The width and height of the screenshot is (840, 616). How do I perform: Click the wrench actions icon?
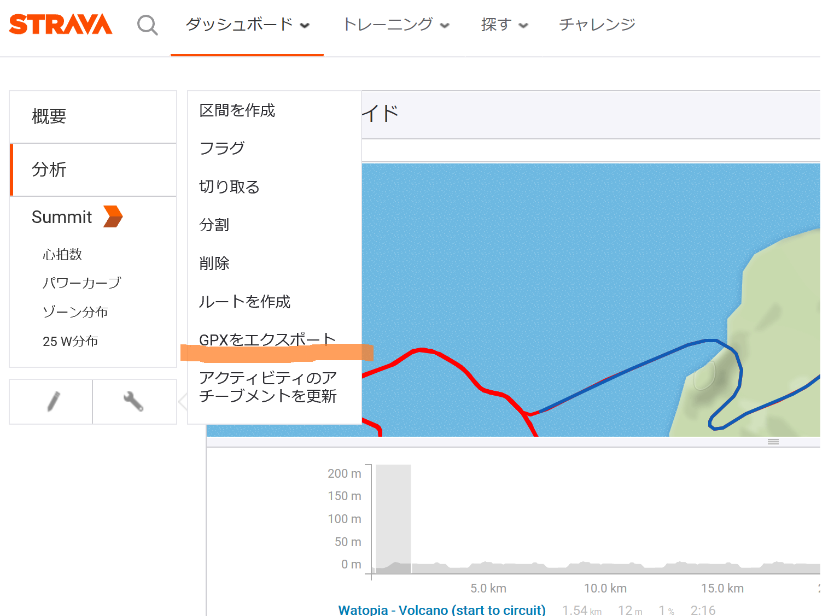133,402
